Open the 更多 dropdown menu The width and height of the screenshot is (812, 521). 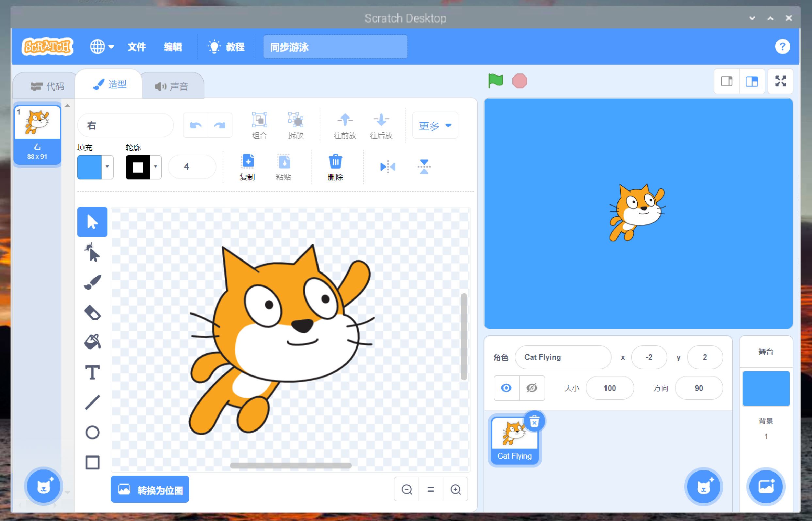click(435, 126)
